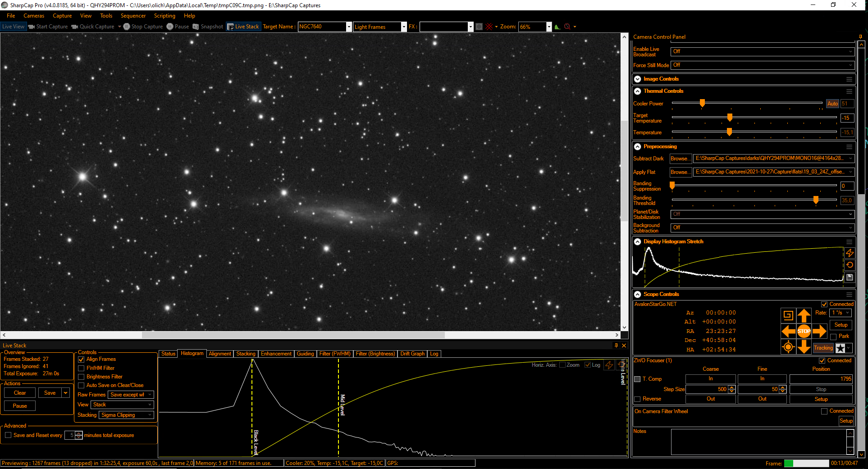868x469 pixels.
Task: Move the mount left with the arrow
Action: click(x=788, y=331)
